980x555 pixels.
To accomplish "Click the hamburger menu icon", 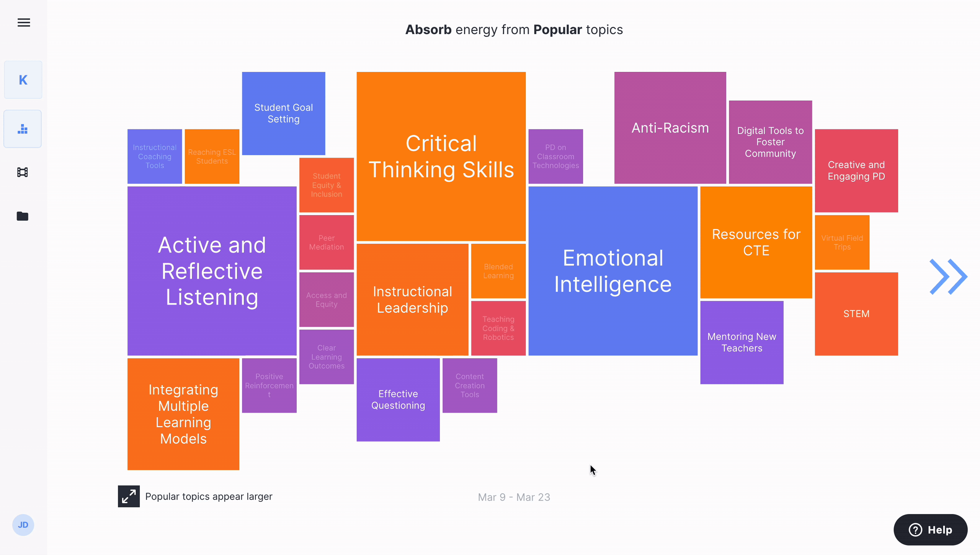I will pos(24,21).
